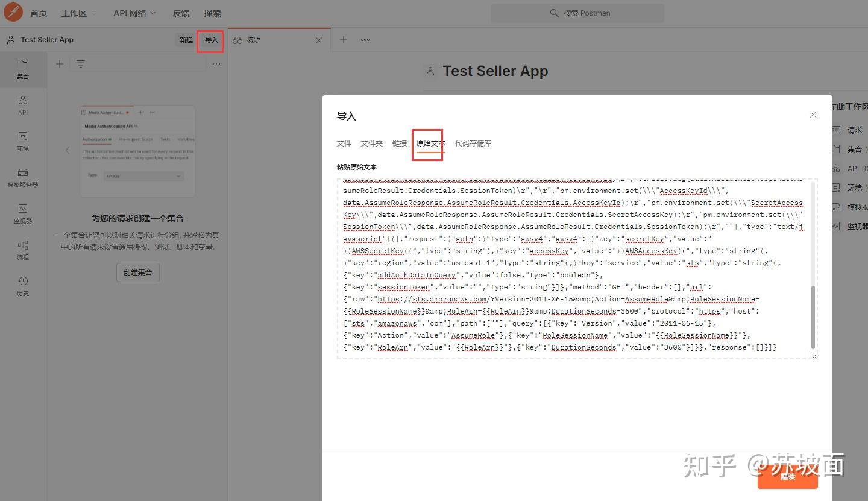The width and height of the screenshot is (868, 501).
Task: Close the 概览 tab with its X
Action: pos(319,40)
